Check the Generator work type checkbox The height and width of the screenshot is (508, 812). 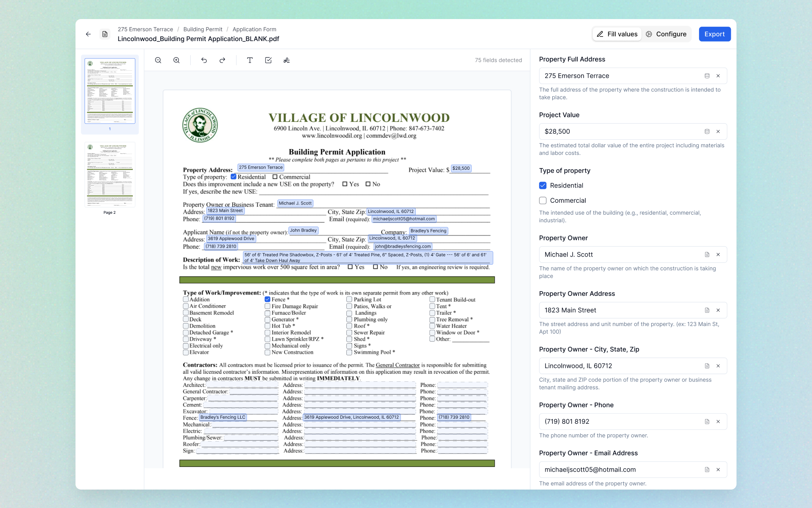[x=267, y=320]
